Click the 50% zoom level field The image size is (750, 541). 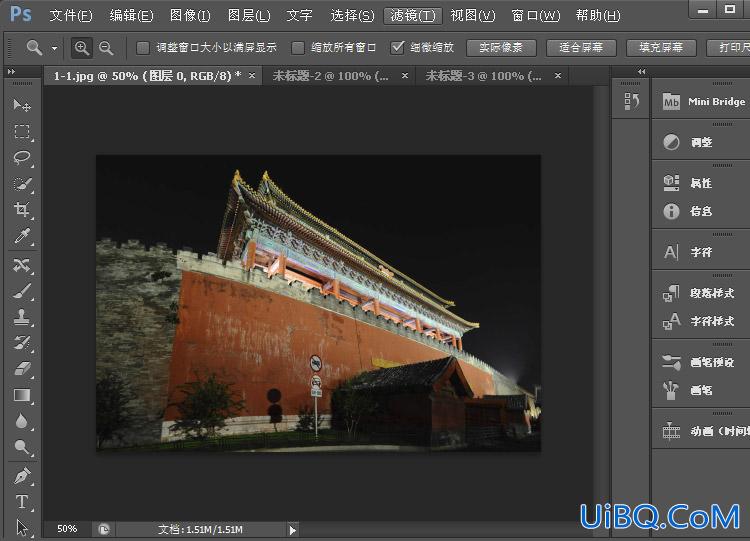(x=67, y=529)
